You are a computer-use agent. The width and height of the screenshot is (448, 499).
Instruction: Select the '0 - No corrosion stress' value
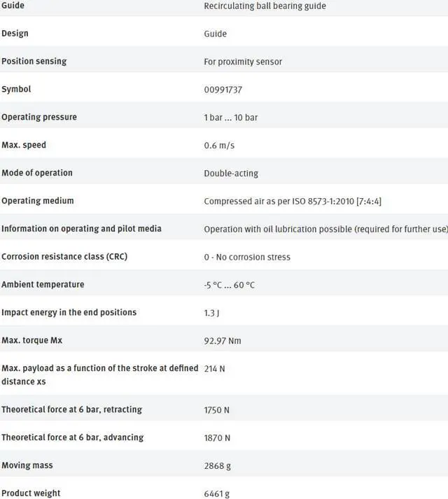click(247, 257)
